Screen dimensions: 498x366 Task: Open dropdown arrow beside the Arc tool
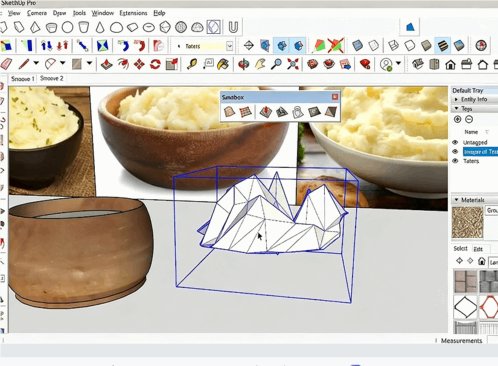[x=62, y=63]
